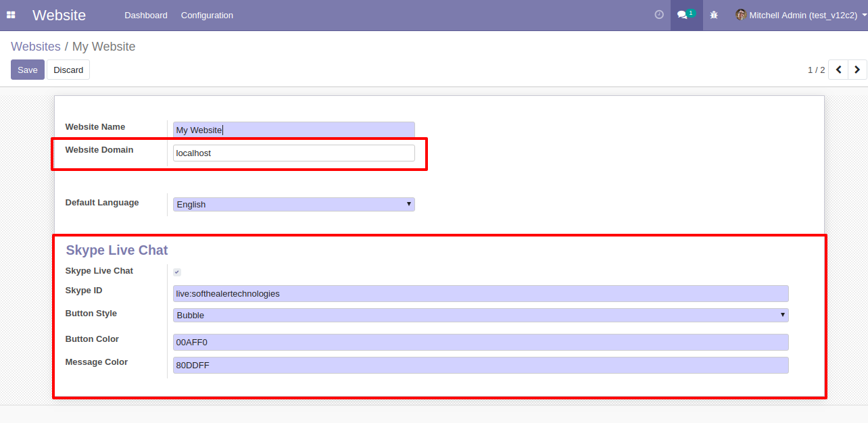
Task: Click the Button Color field 00AFF0
Action: [x=481, y=342]
